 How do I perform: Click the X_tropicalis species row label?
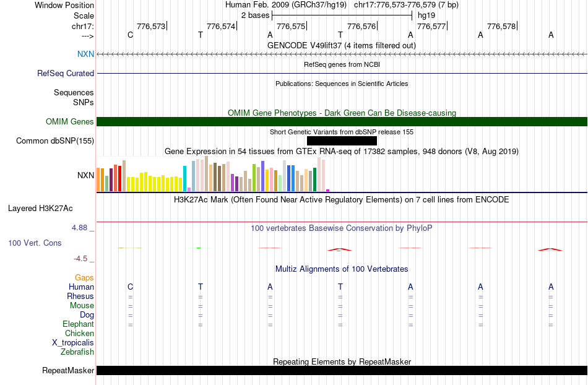[73, 343]
